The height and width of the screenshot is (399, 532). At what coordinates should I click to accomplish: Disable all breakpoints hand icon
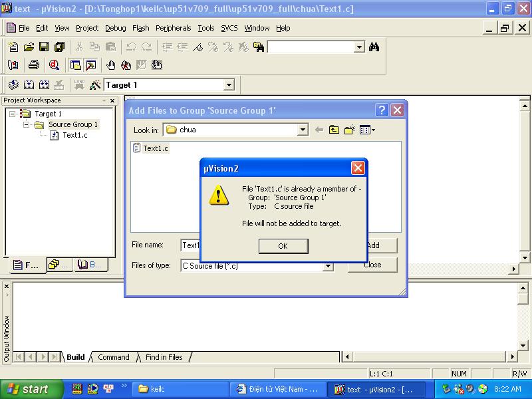point(156,65)
